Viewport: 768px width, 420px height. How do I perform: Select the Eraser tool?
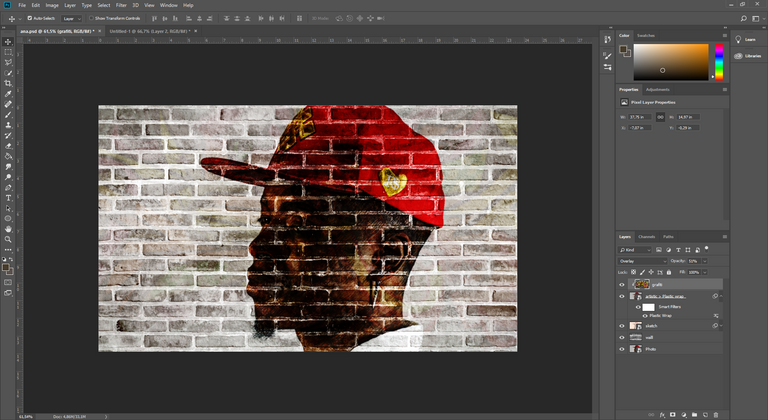point(8,146)
